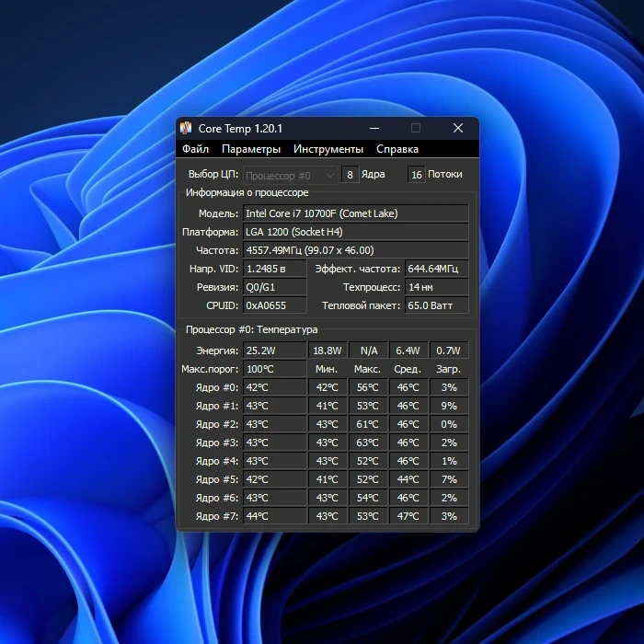Screen dimensions: 644x644
Task: Click the Энергия label
Action: tap(217, 351)
